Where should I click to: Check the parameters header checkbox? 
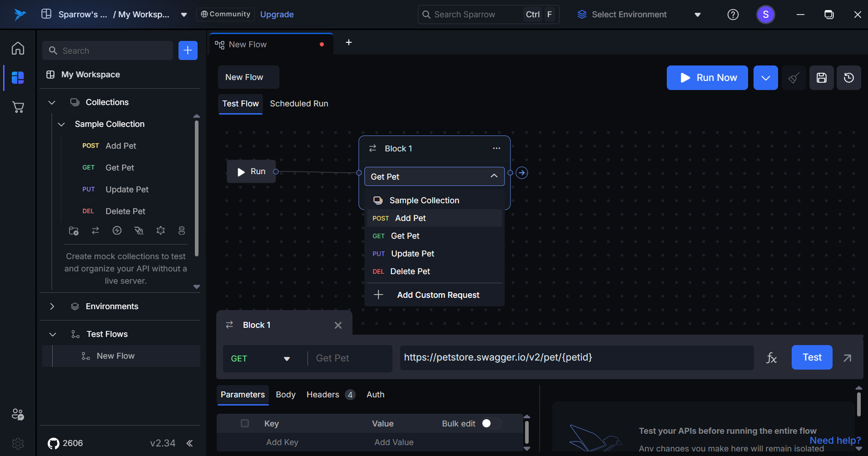(x=245, y=423)
